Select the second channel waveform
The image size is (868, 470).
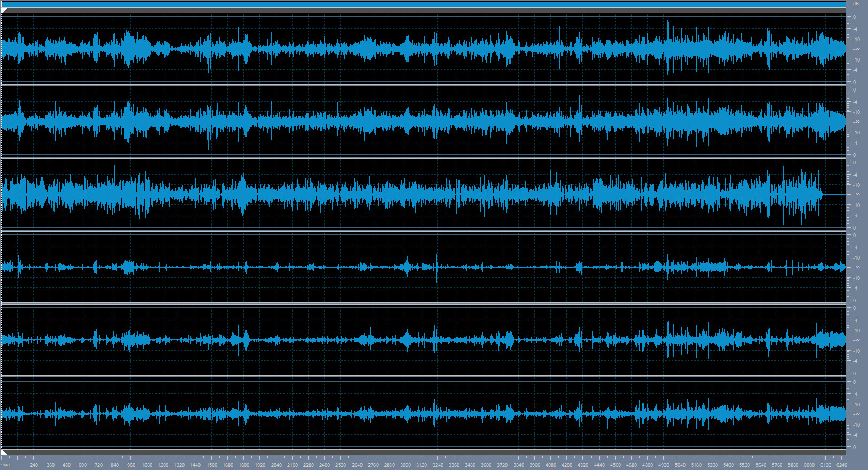point(424,122)
